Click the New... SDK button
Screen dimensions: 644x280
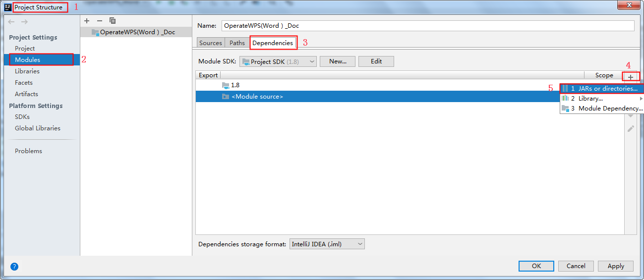tap(338, 61)
